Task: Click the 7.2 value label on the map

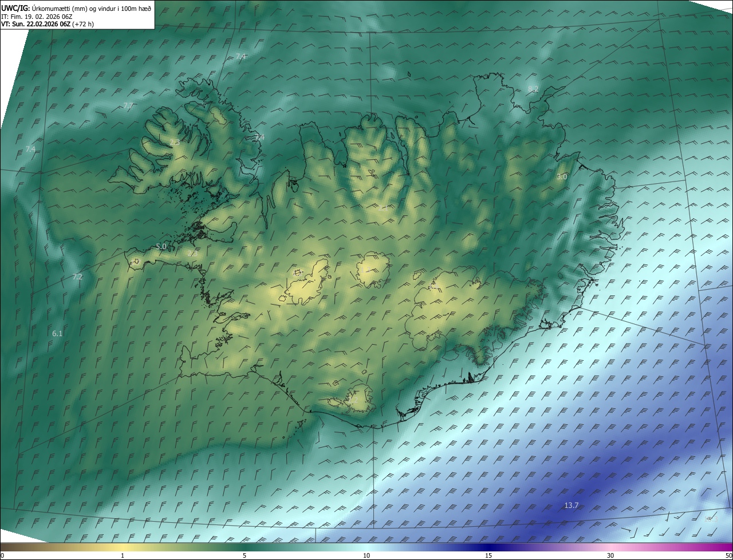Action: click(x=77, y=277)
